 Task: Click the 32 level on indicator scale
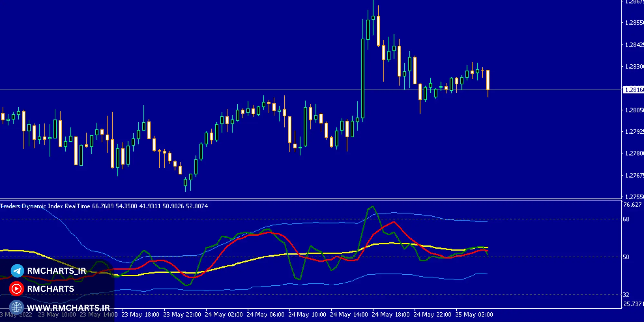point(626,295)
